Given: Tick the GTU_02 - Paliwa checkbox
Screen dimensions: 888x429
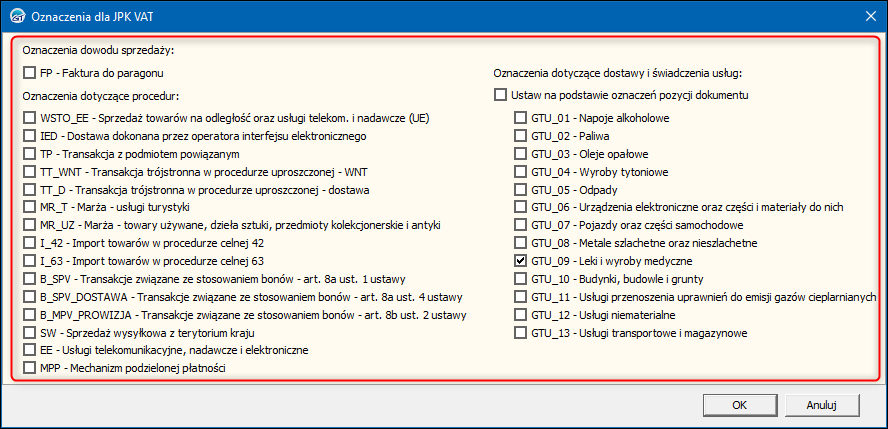Looking at the screenshot, I should (520, 136).
